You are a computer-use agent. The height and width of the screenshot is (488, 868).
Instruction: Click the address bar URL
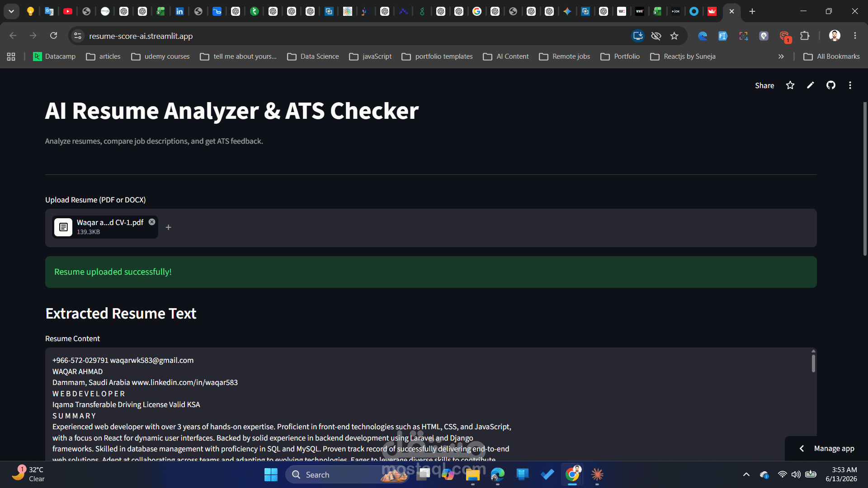(141, 36)
